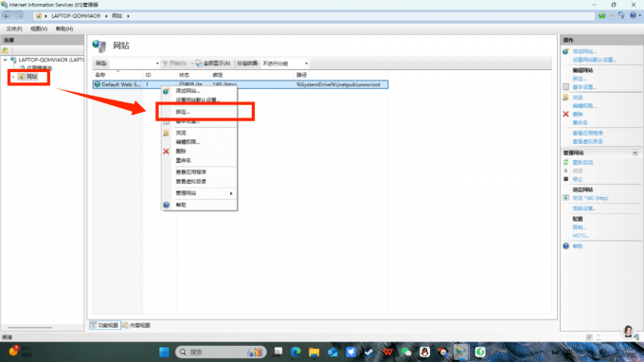Click the 网站 breadcrumb segment in address bar
644x362 pixels.
click(x=117, y=16)
